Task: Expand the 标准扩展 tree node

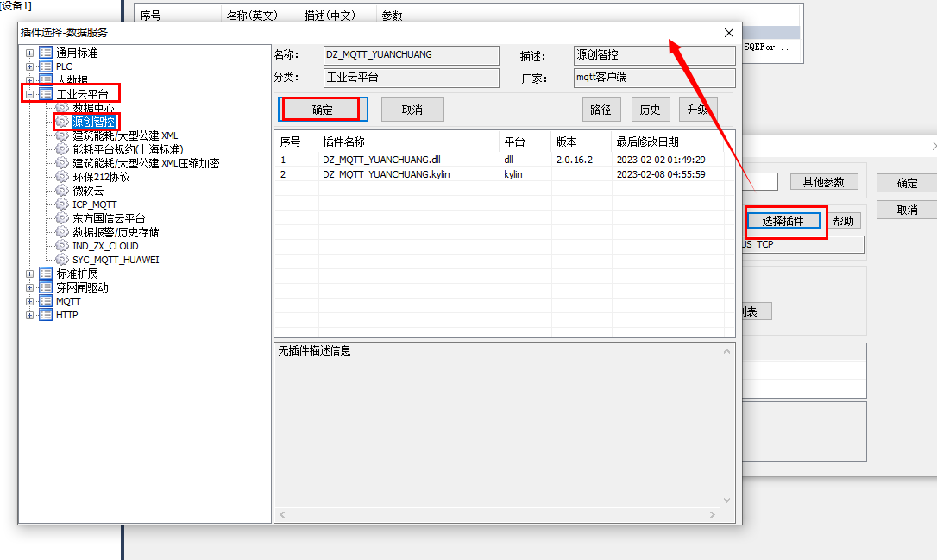Action: click(x=30, y=274)
